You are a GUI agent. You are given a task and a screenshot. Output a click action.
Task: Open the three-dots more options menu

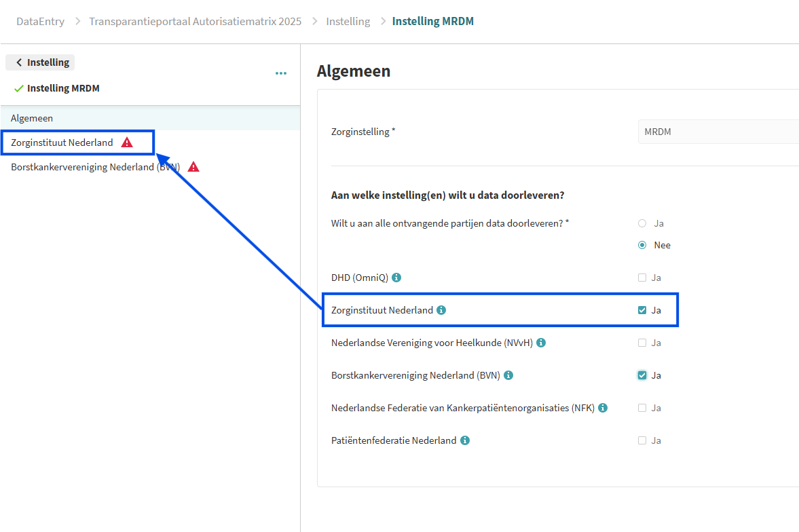pyautogui.click(x=281, y=73)
